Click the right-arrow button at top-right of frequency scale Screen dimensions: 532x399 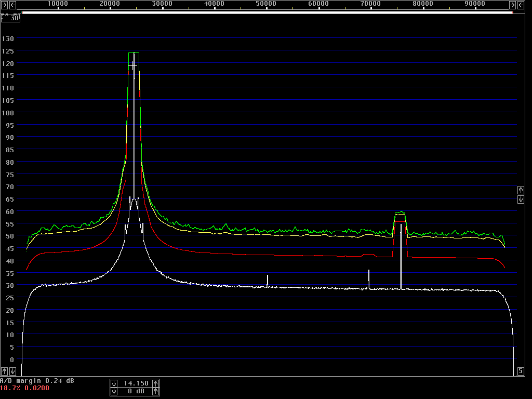pos(512,5)
